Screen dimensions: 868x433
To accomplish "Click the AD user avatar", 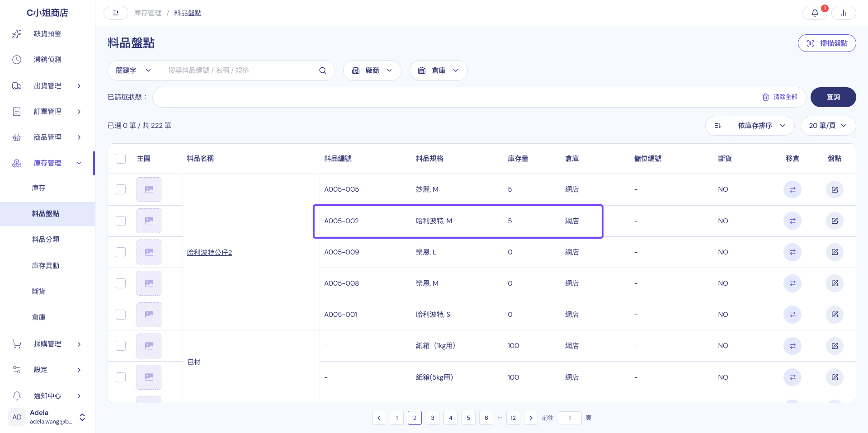I will 17,417.
